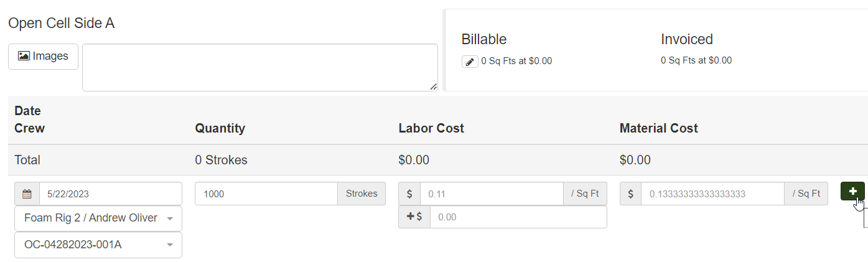
Task: Click the dollar sign icon for Labor Cost
Action: (x=409, y=194)
